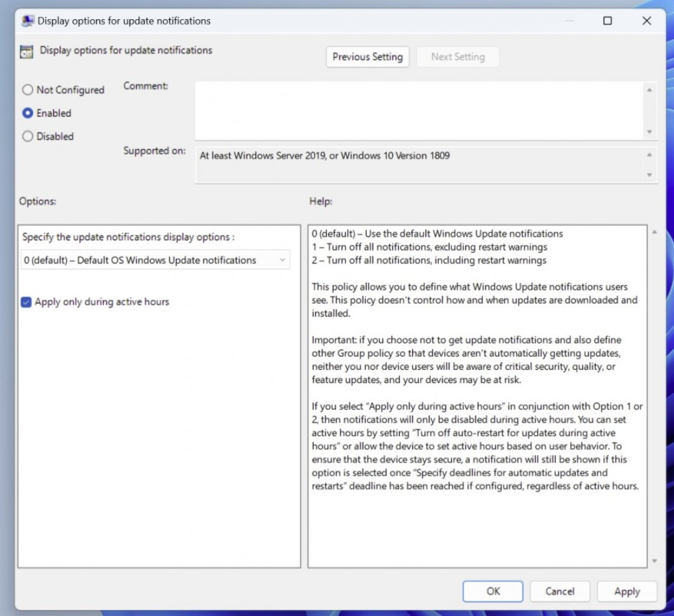The image size is (674, 616).
Task: Click the Comment box scroll up arrow
Action: [x=649, y=90]
